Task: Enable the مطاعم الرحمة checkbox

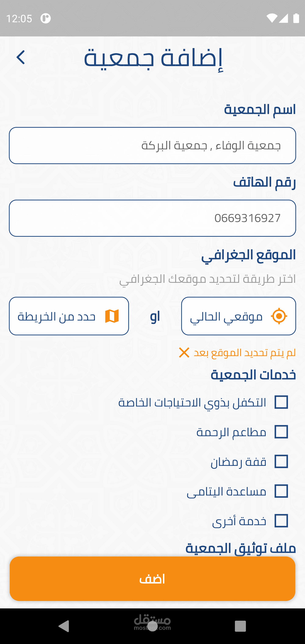Action: [x=281, y=432]
